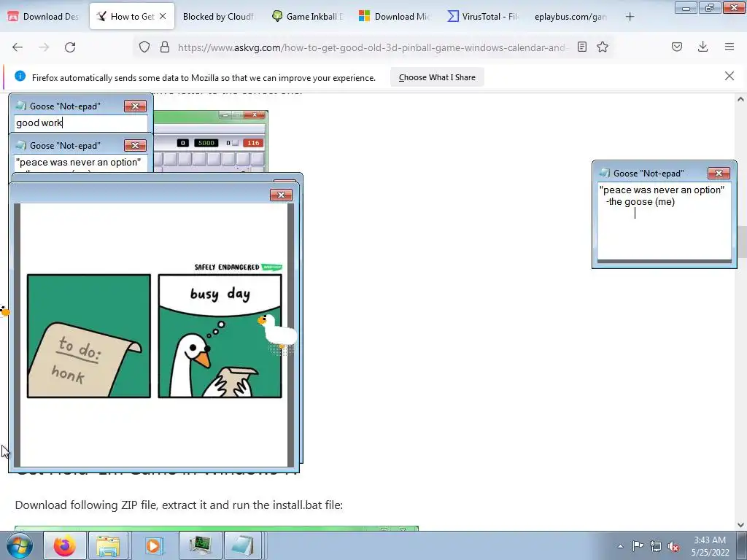Close second Not-epad window on left
Viewport: 747px width, 560px height.
coord(135,145)
